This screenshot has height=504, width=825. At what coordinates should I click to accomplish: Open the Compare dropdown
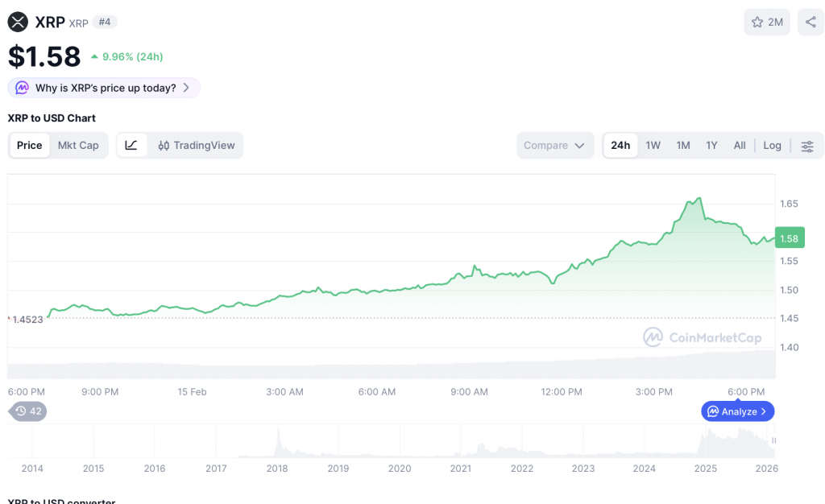[555, 146]
